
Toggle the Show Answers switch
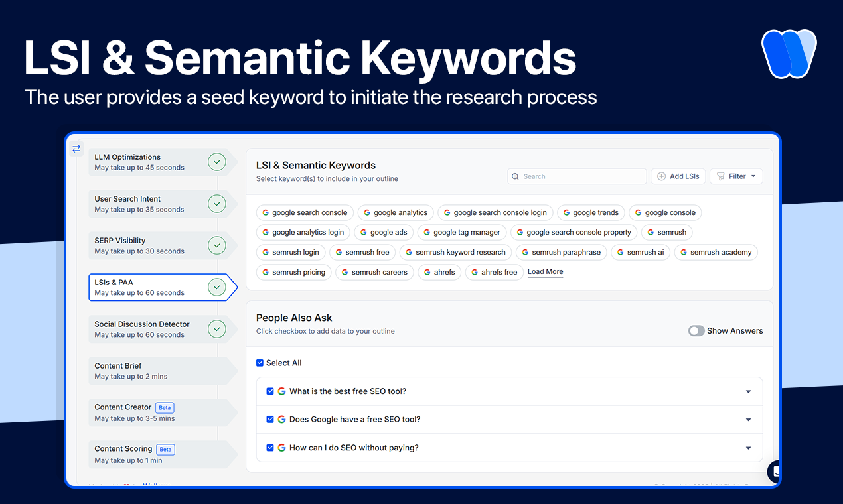coord(696,331)
